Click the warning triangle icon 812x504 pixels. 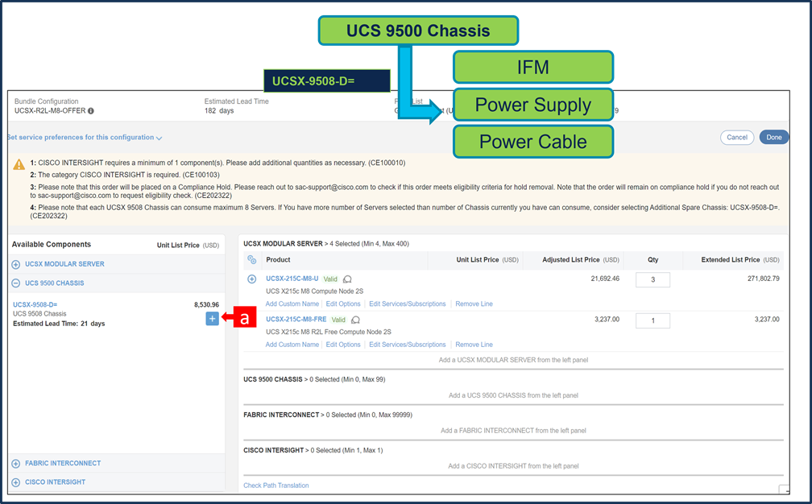(x=19, y=164)
